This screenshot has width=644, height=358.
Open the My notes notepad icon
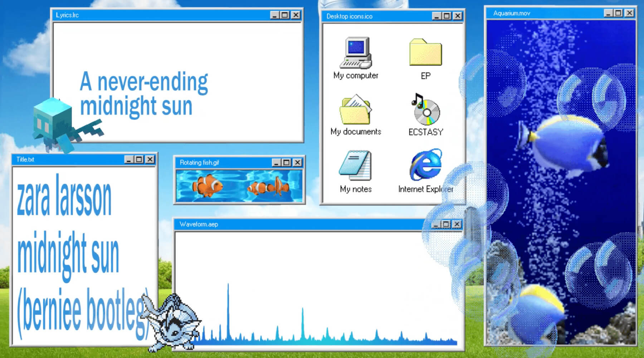pyautogui.click(x=355, y=165)
